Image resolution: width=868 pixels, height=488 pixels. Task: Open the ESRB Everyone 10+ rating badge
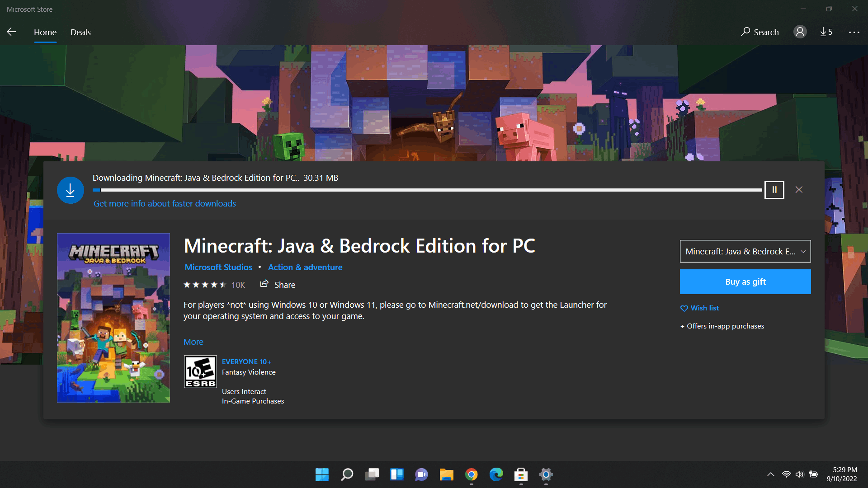pyautogui.click(x=200, y=371)
